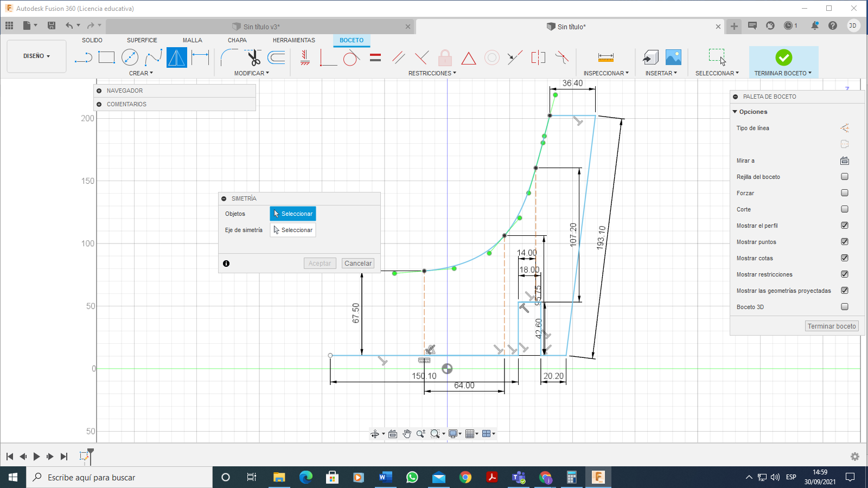This screenshot has height=488, width=868.
Task: Uncheck Mostrar cotas
Action: pyautogui.click(x=845, y=258)
